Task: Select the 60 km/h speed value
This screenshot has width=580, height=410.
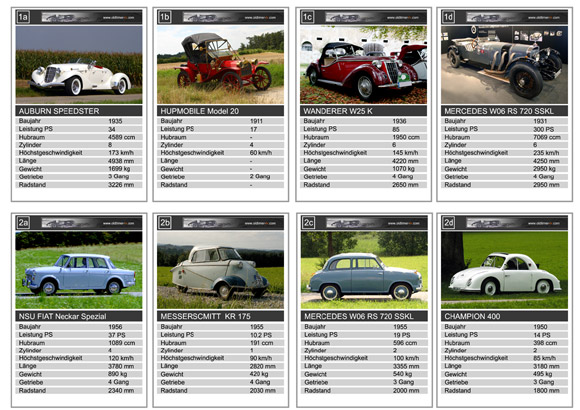Action: (x=260, y=153)
